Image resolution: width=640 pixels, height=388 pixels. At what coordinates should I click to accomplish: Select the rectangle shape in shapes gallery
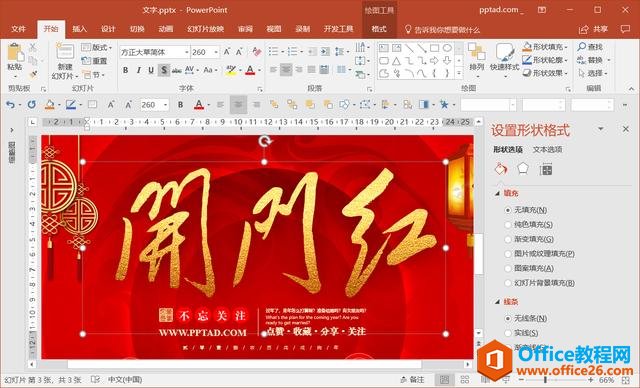click(434, 48)
